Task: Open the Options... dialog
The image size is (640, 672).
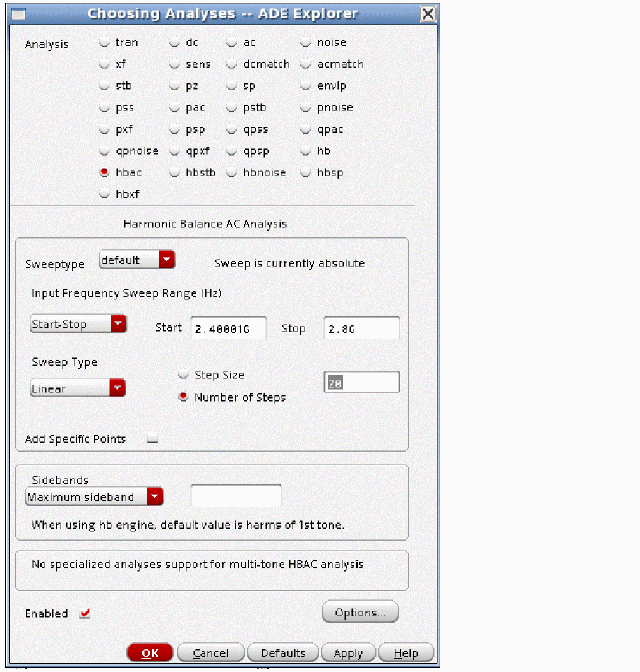Action: tap(360, 612)
